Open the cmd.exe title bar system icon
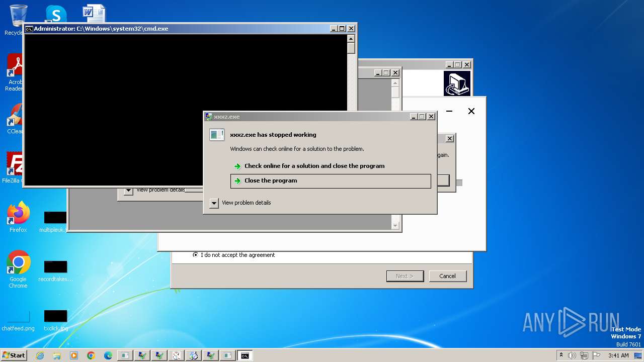Viewport: 644px width, 362px height. point(29,29)
